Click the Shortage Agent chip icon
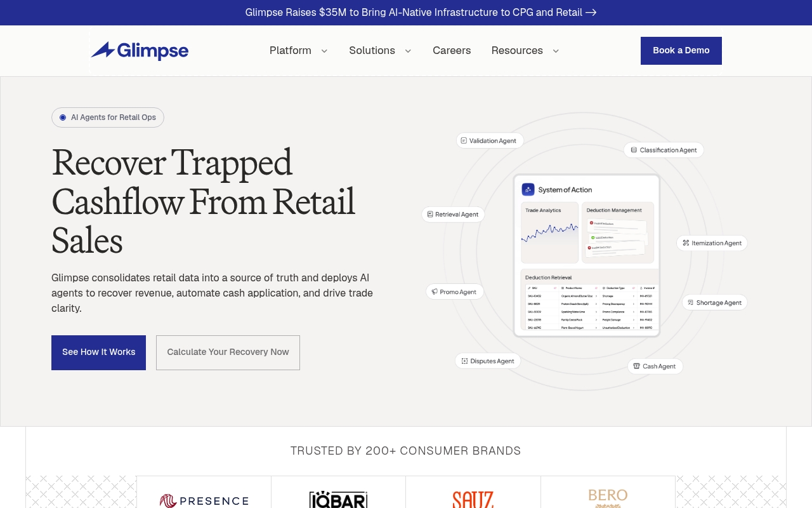 click(x=690, y=302)
